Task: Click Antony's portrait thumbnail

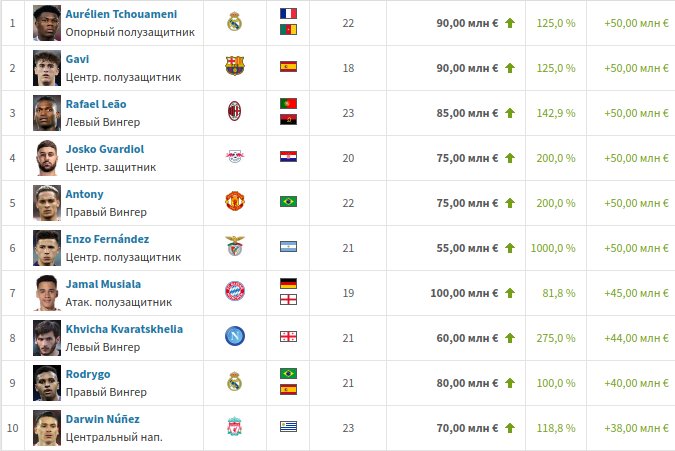Action: click(47, 203)
